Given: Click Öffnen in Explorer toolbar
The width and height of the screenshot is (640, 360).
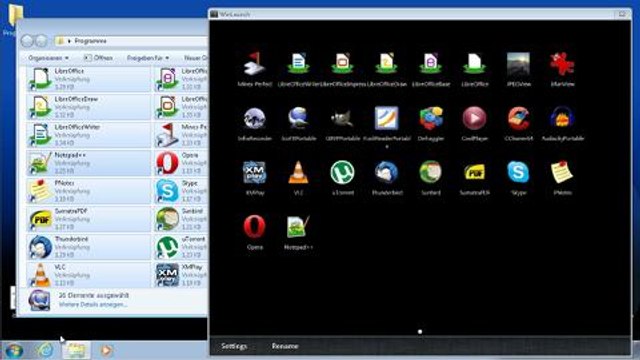Looking at the screenshot, I should [98, 58].
